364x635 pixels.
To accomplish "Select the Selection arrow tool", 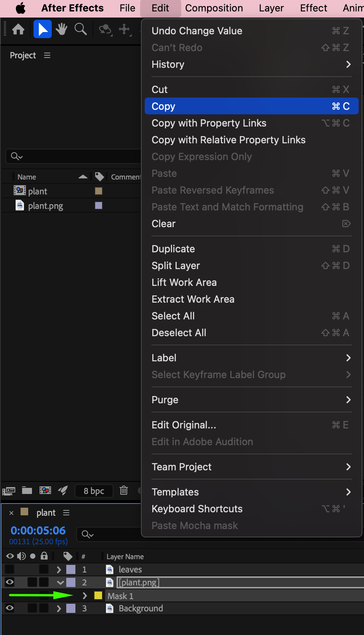I will [x=43, y=29].
